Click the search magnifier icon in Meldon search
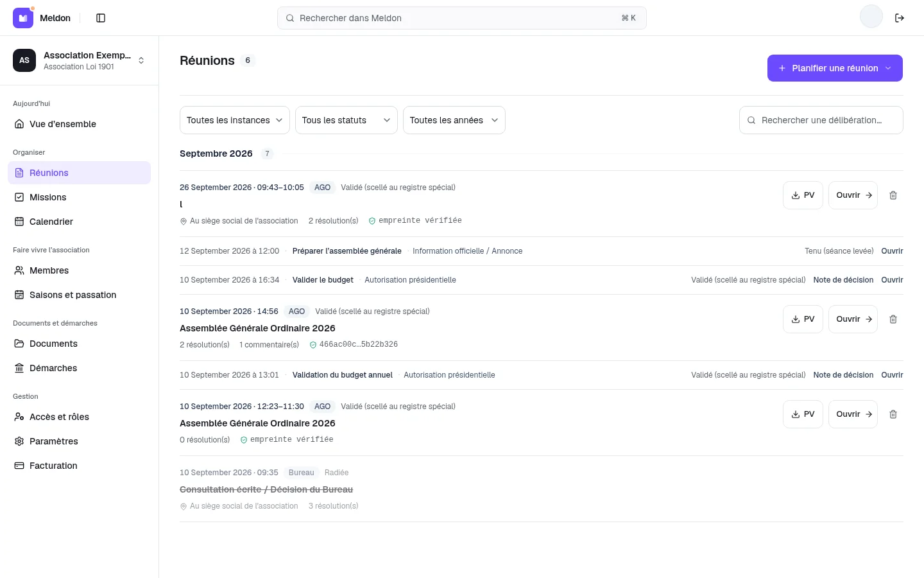924x578 pixels. (290, 18)
